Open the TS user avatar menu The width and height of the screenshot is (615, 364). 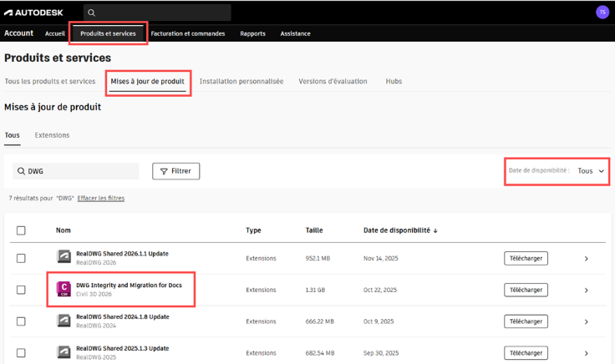click(602, 13)
